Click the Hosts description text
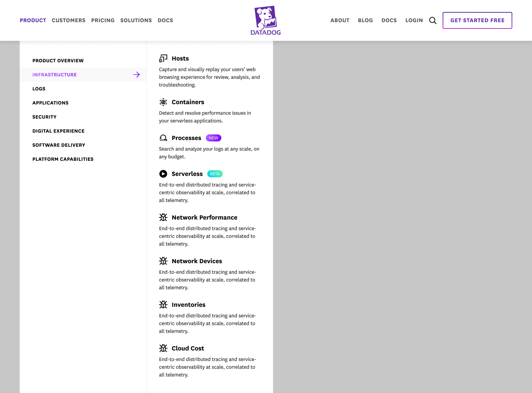 point(209,77)
